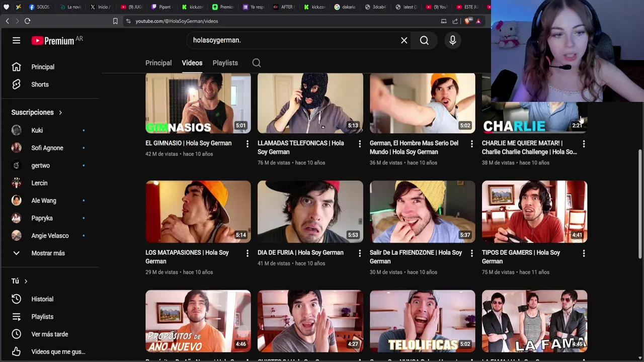Play LOS MATAPASIONES thumbnail
The image size is (644, 362).
point(198,212)
